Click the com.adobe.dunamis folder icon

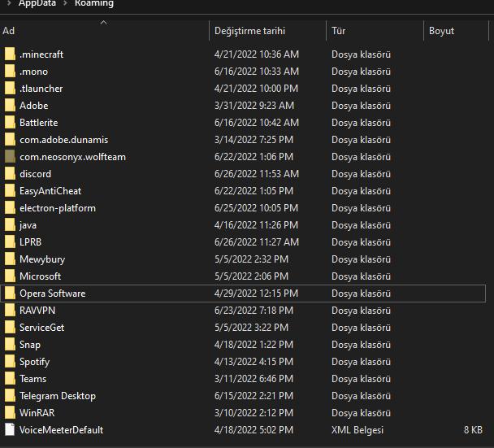pyautogui.click(x=10, y=139)
